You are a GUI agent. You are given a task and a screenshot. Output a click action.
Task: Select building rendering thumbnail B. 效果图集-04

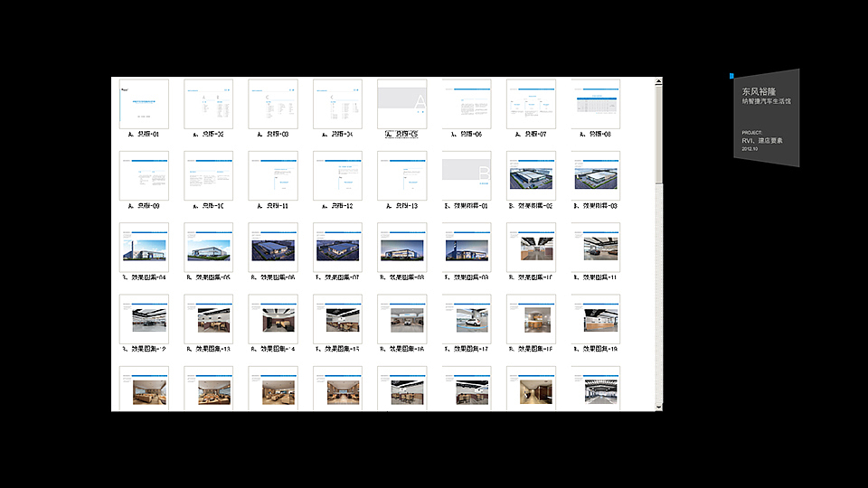pos(144,248)
